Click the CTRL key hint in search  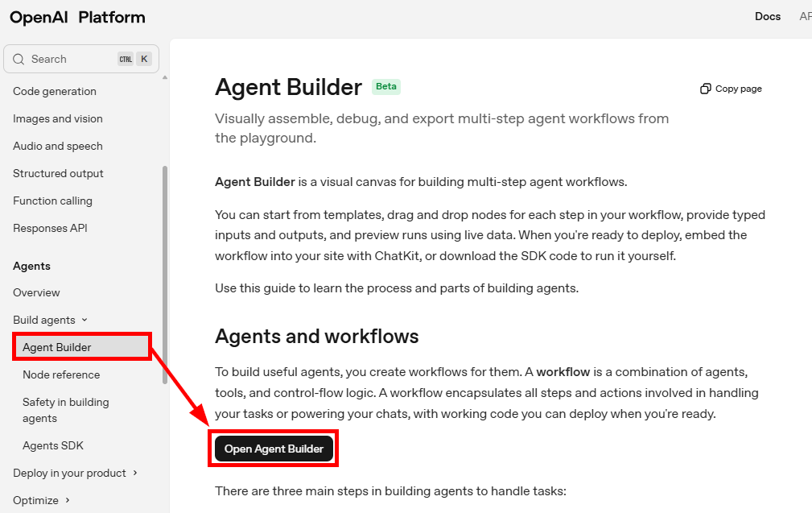click(x=126, y=59)
